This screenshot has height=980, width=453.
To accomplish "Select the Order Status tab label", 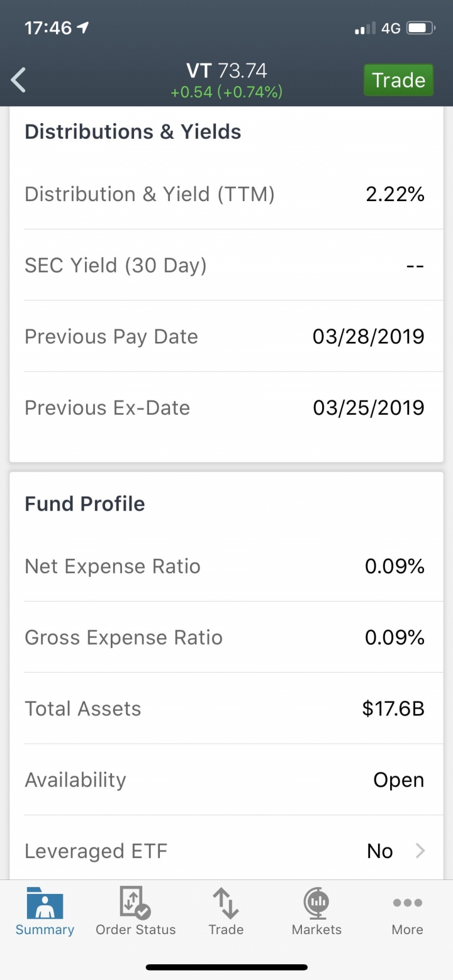I will [x=135, y=930].
